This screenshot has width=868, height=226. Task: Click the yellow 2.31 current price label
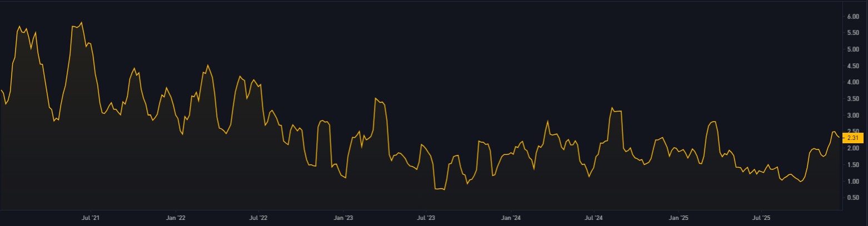pyautogui.click(x=852, y=137)
